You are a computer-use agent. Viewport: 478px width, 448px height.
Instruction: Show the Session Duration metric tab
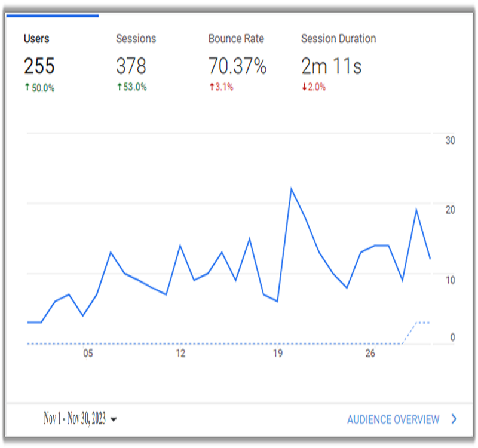tap(338, 39)
